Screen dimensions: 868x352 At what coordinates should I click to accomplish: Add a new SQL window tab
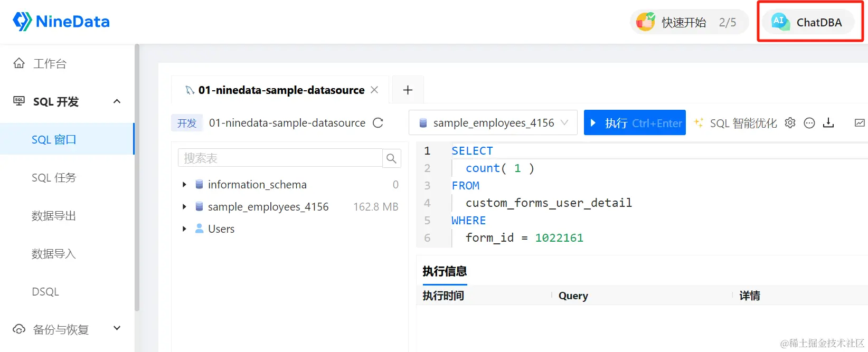coord(408,90)
